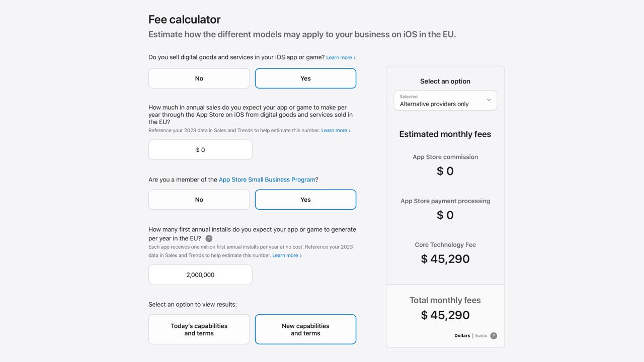644x362 pixels.
Task: Click the chevron in the Alternative providers dropdown
Action: pos(489,100)
